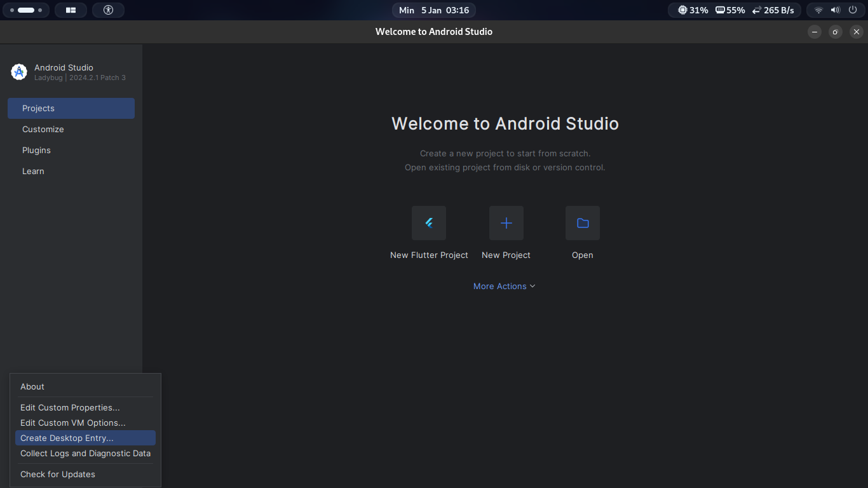Click the power icon in top bar
This screenshot has height=488, width=868.
pos(852,10)
